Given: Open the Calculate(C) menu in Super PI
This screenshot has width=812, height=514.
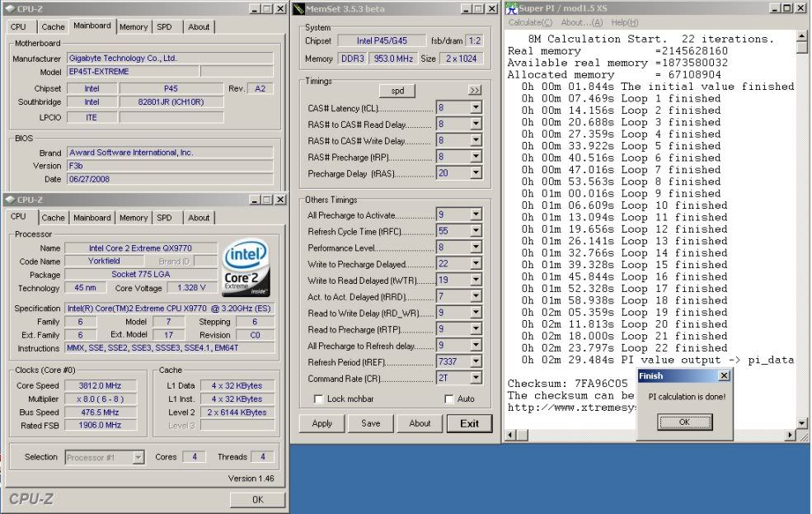Looking at the screenshot, I should [530, 23].
